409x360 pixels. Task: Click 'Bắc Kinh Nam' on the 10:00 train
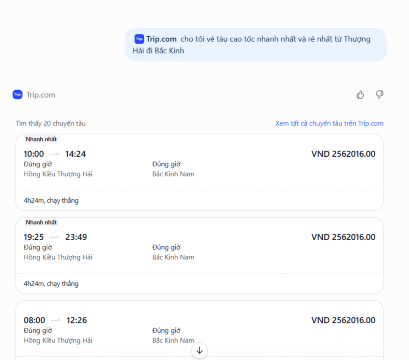click(173, 174)
